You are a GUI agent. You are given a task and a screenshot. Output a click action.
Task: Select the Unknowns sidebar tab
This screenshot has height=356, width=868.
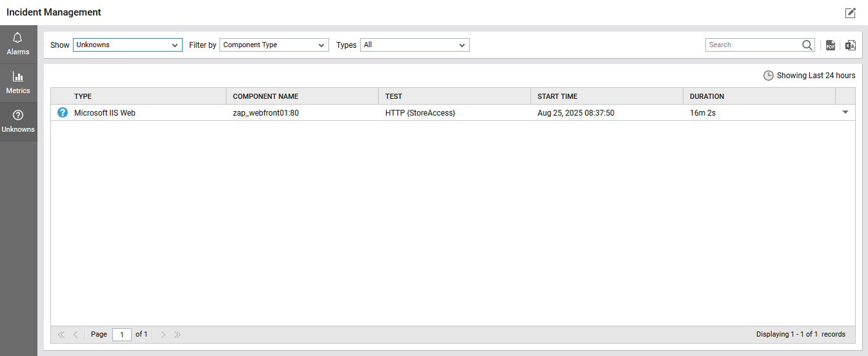18,121
